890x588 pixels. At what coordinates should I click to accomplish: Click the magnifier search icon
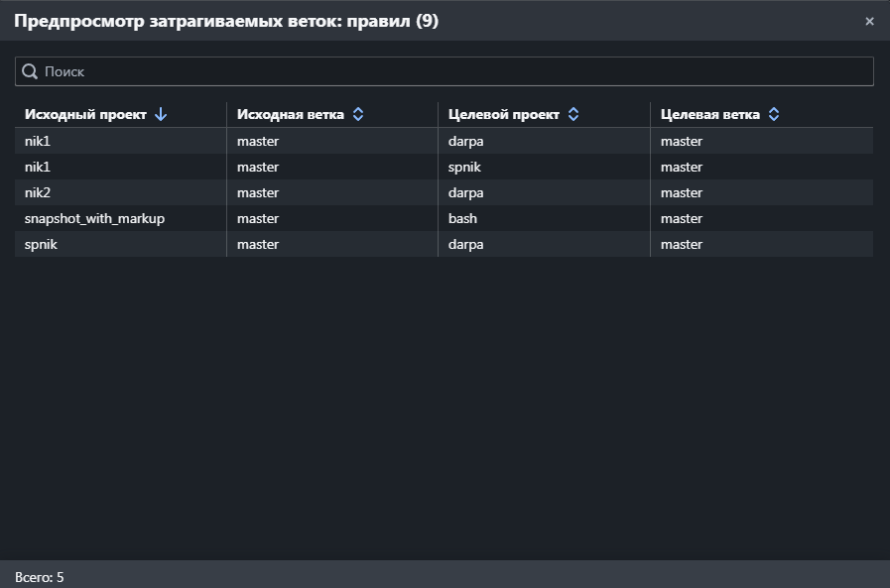(x=30, y=71)
